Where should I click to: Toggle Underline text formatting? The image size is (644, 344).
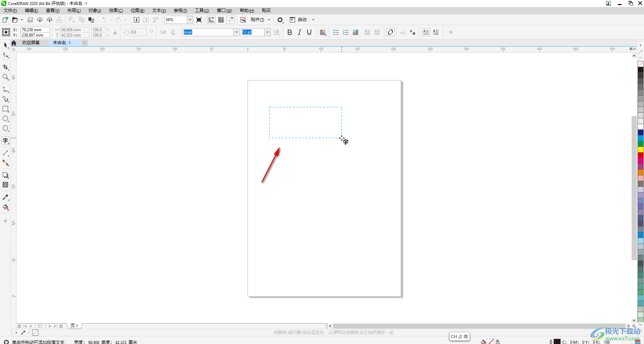[x=309, y=32]
